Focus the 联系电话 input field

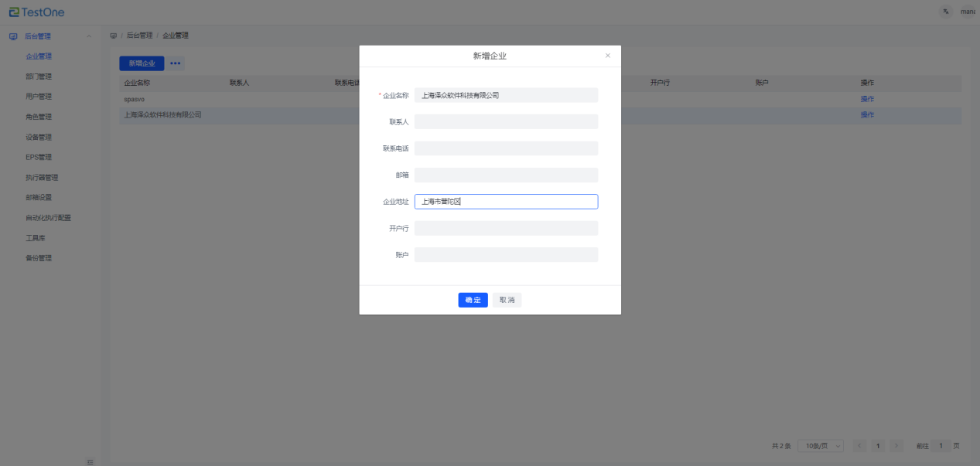[x=506, y=148]
